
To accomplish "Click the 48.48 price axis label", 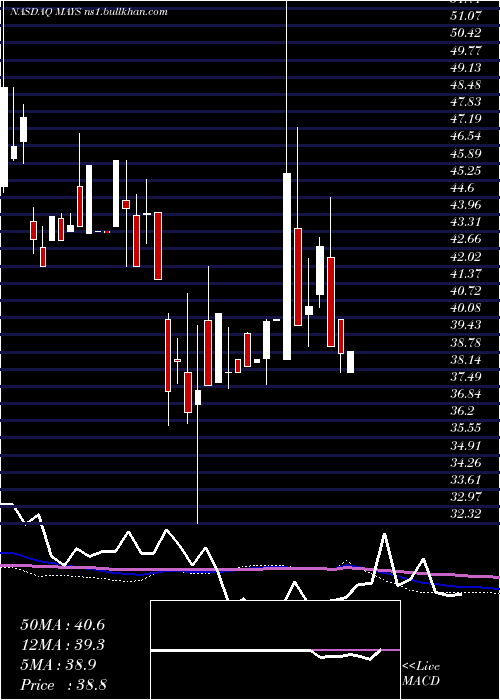I will pyautogui.click(x=467, y=85).
